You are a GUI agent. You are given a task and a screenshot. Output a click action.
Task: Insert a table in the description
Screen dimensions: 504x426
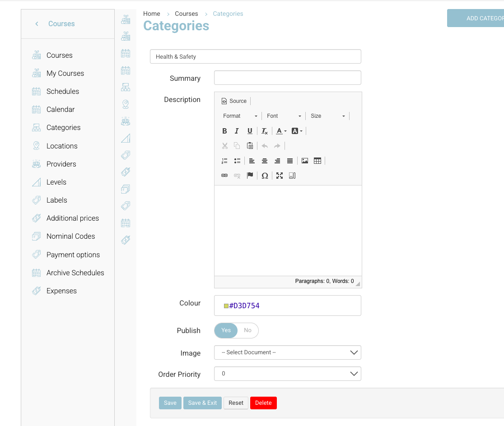click(317, 161)
